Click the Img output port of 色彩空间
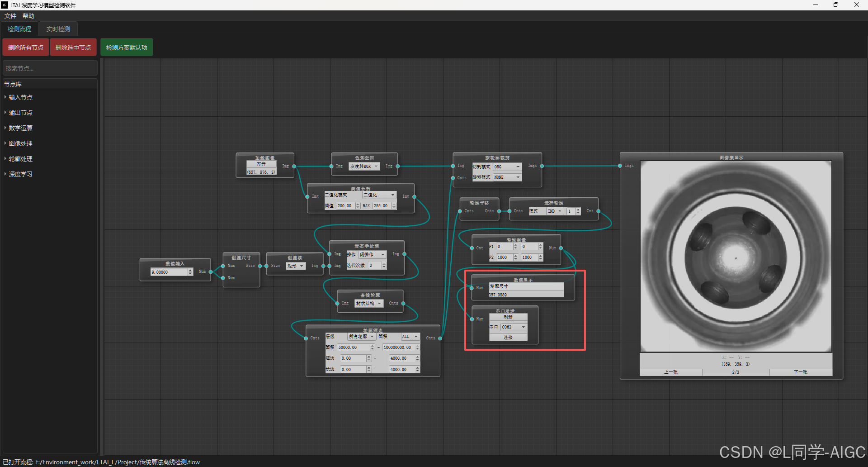 point(397,167)
